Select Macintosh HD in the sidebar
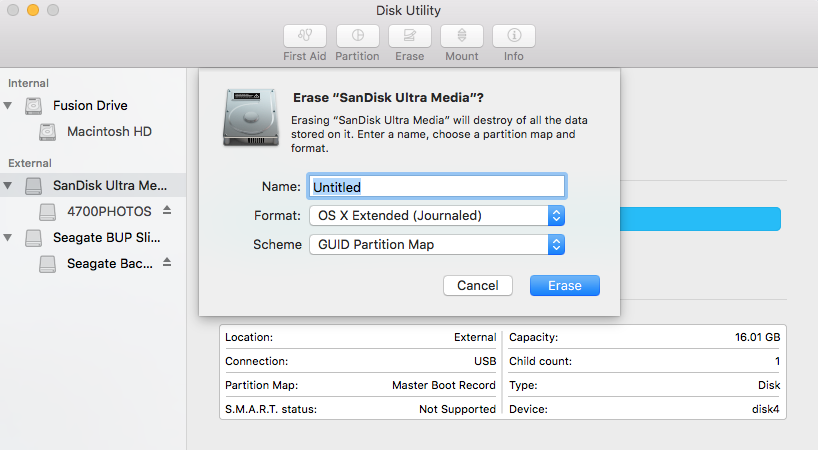The width and height of the screenshot is (818, 450). [x=109, y=131]
